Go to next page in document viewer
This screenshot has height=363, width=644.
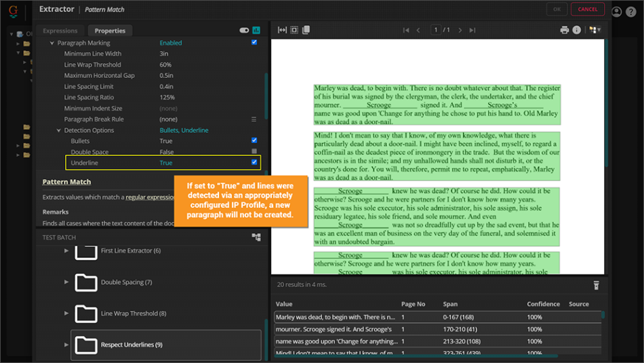coord(460,30)
